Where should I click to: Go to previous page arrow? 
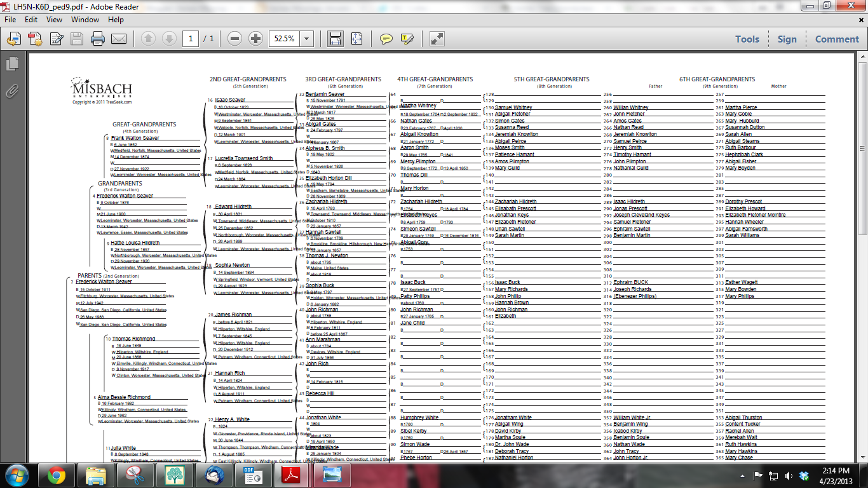[x=148, y=39]
